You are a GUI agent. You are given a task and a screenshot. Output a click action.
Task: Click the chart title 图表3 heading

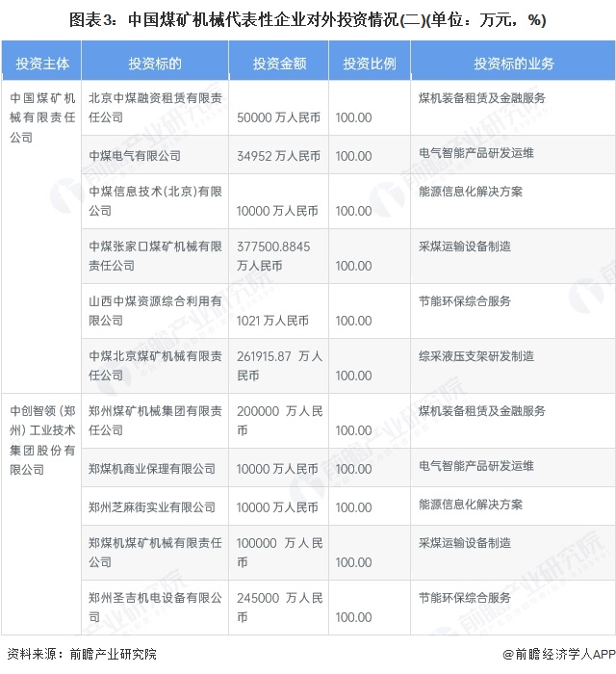[x=308, y=18]
